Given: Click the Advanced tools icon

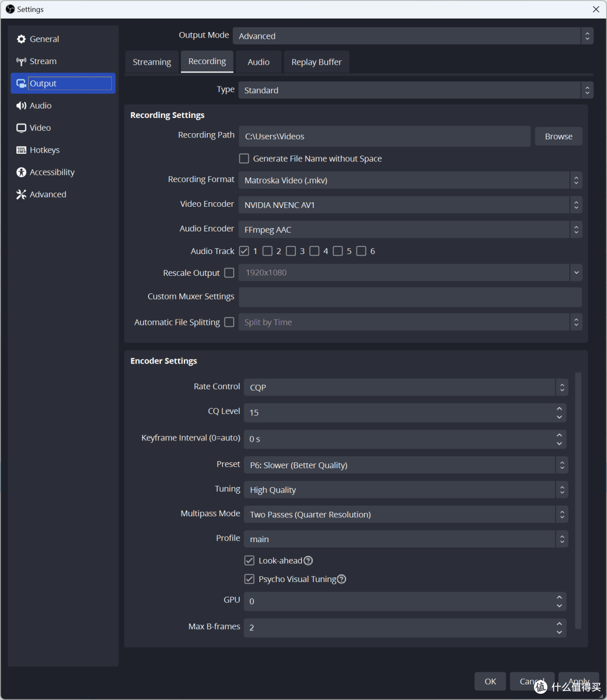Looking at the screenshot, I should pyautogui.click(x=21, y=194).
